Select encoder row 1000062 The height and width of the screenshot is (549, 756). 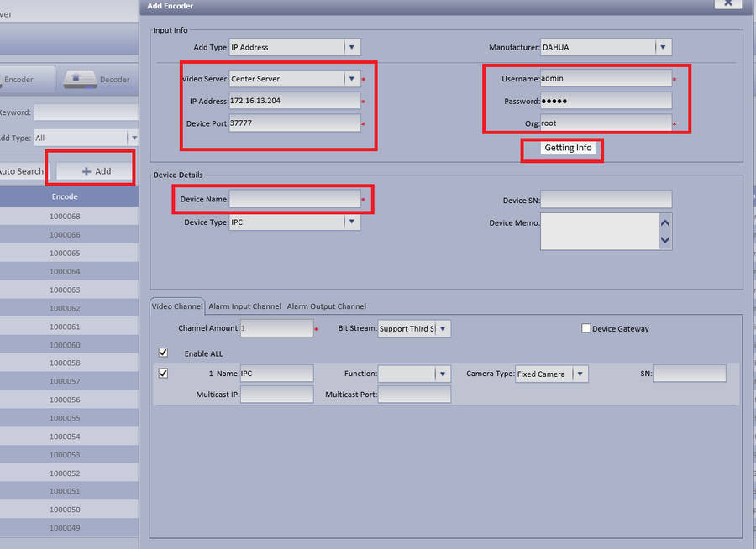(x=65, y=308)
